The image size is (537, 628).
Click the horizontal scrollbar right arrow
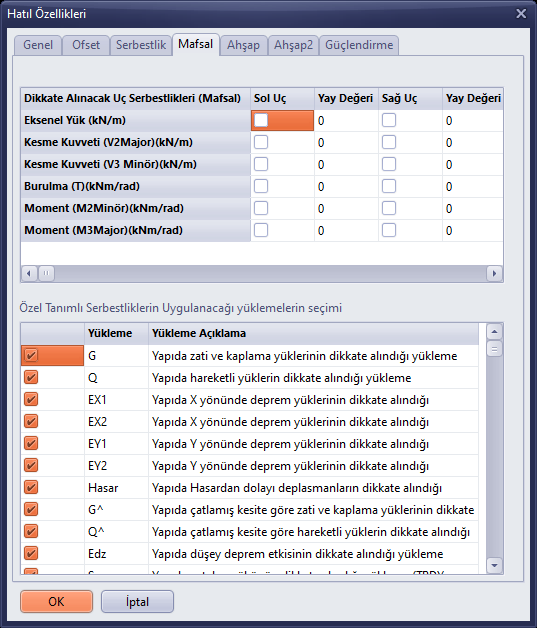[x=494, y=274]
